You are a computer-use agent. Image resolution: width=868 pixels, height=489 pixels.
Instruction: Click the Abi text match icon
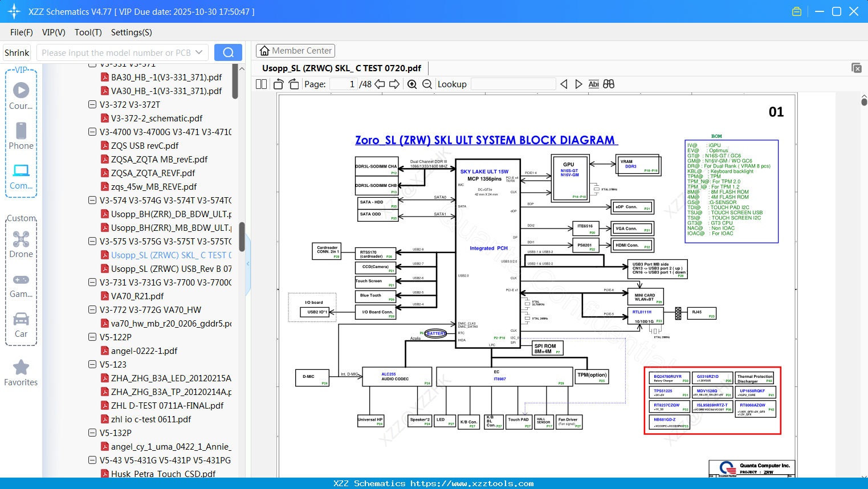(x=593, y=84)
